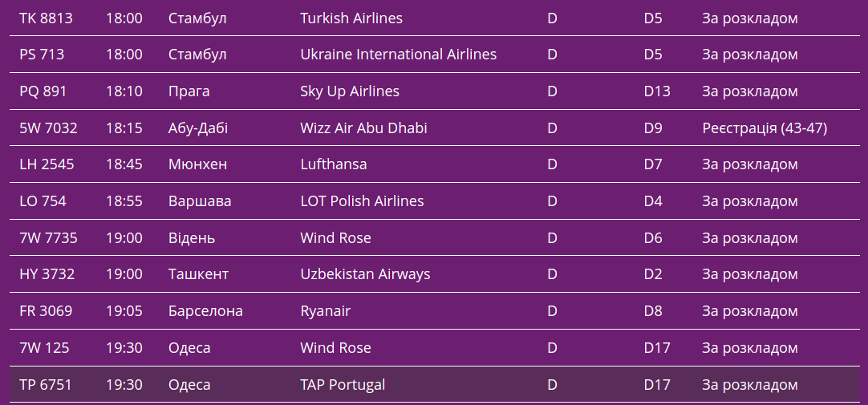
Task: Click the LOT Polish Airlines name
Action: (362, 201)
